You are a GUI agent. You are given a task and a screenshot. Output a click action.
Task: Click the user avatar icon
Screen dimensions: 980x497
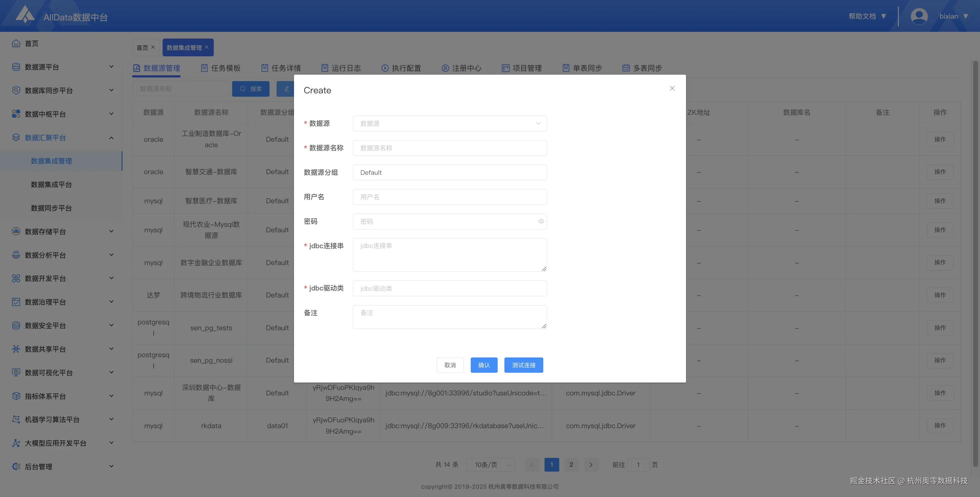(919, 16)
